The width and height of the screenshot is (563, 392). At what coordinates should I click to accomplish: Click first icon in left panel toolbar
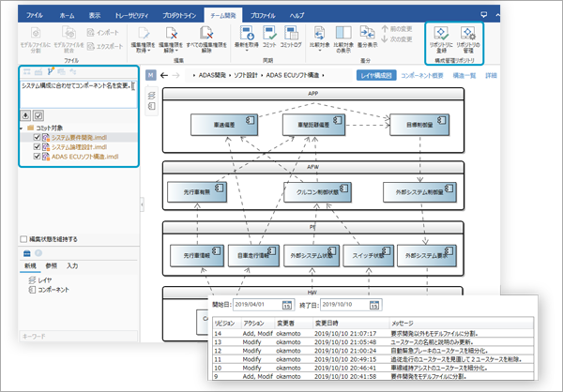point(27,72)
